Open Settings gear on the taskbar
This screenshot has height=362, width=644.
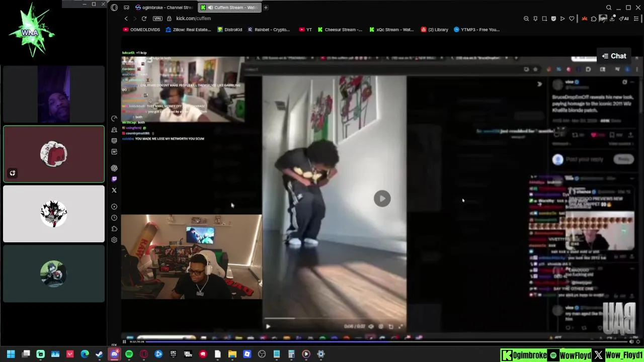point(320,354)
